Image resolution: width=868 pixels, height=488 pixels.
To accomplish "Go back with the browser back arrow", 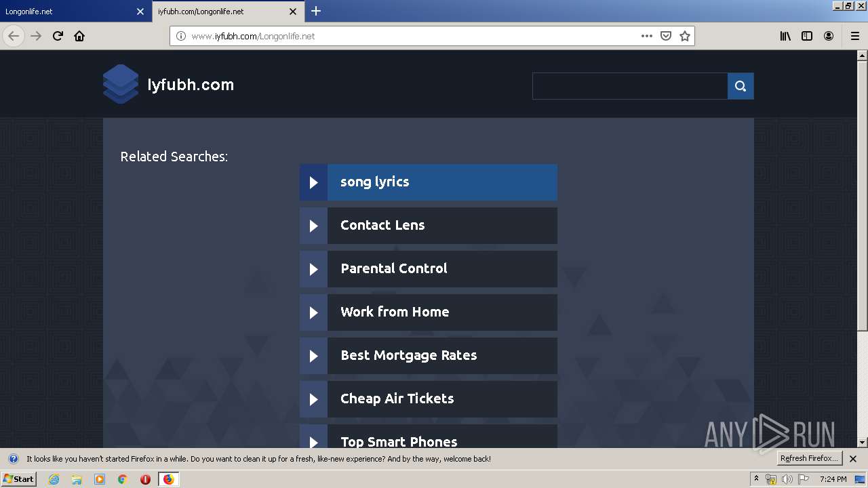I will (x=14, y=36).
